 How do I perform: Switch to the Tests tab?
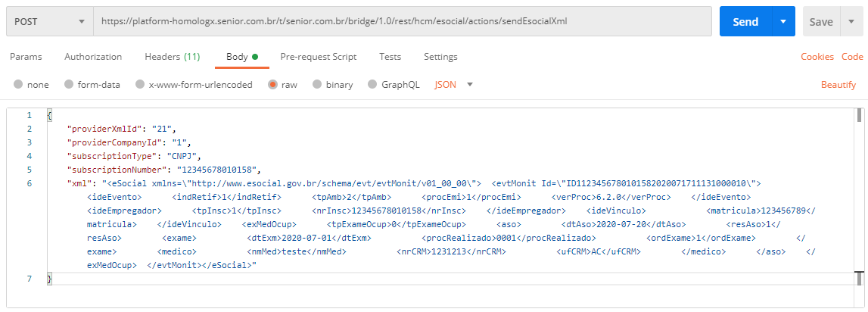point(390,57)
